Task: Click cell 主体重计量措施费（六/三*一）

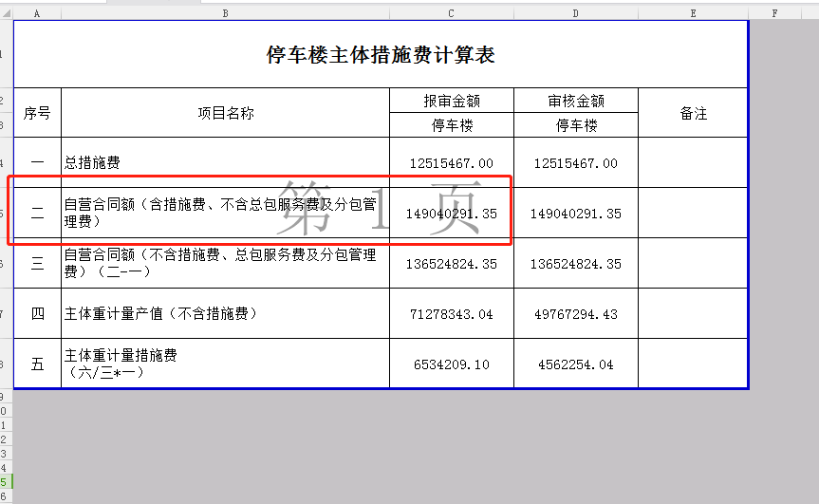Action: 225,364
